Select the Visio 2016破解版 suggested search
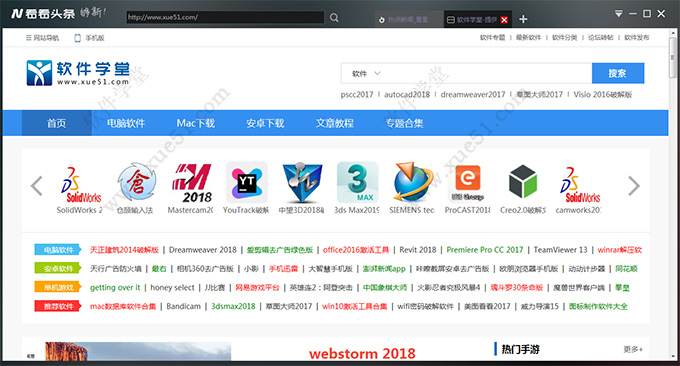The height and width of the screenshot is (366, 680). pos(602,95)
